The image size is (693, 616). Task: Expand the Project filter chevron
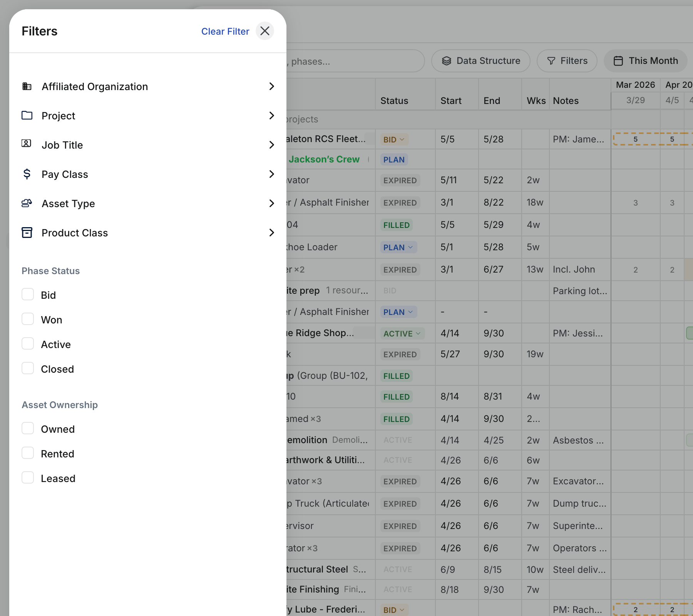click(x=271, y=115)
